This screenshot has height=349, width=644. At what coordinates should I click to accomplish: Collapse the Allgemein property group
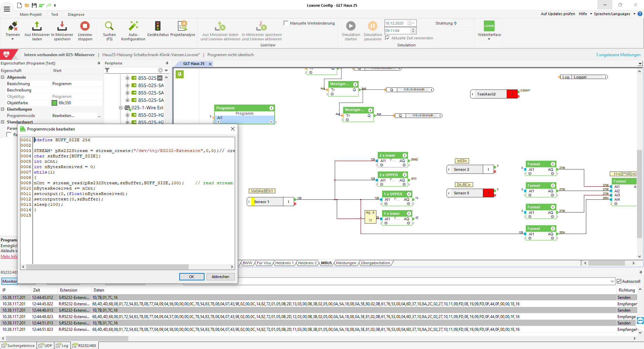(x=3, y=77)
